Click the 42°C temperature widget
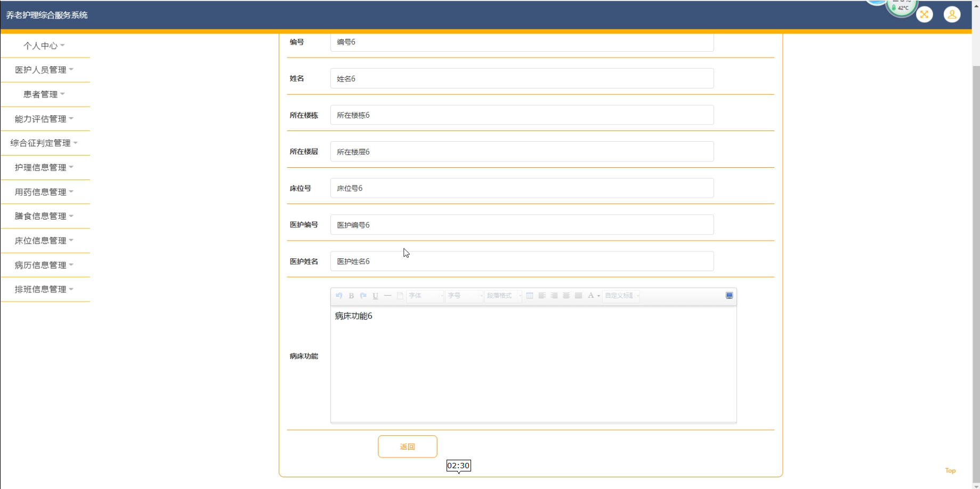The width and height of the screenshot is (980, 489). (x=901, y=8)
